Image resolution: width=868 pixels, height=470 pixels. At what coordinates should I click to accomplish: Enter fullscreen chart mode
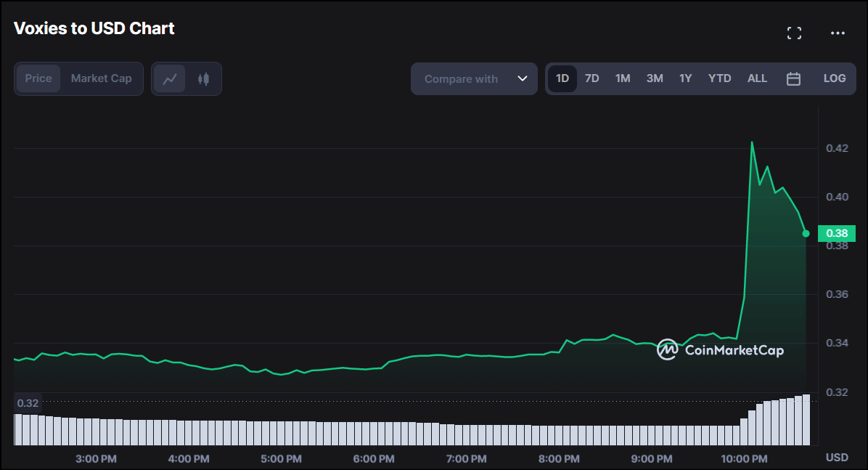coord(794,33)
